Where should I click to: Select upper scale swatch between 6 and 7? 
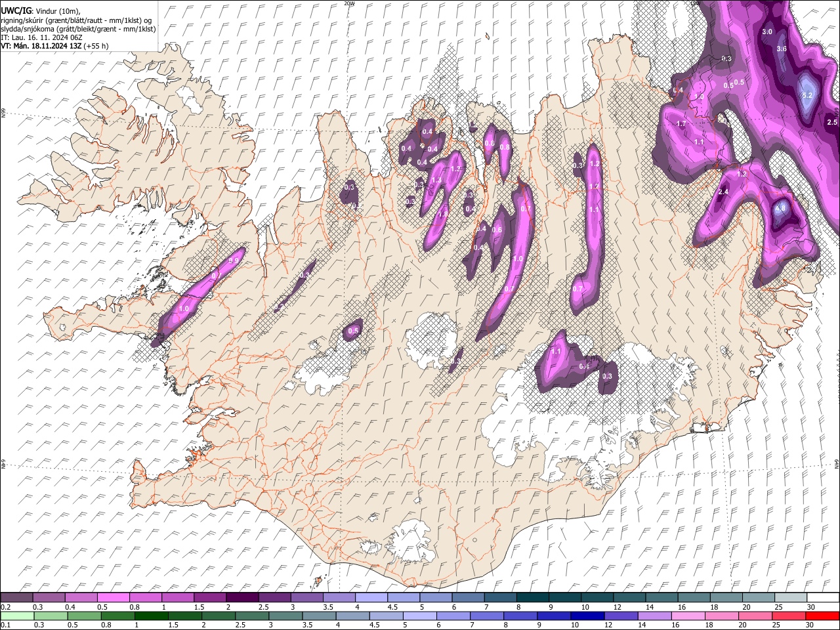468,598
